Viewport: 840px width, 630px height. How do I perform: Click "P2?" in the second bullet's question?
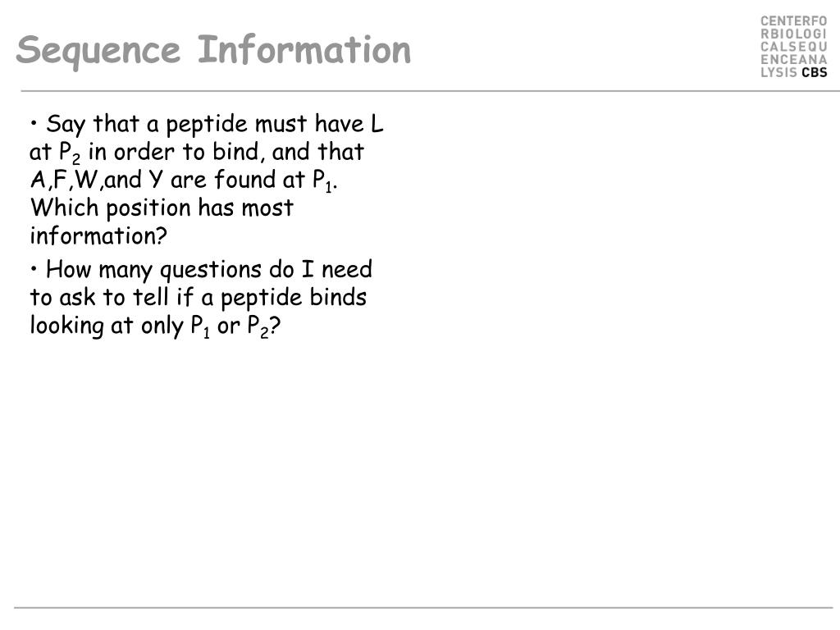coord(263,326)
